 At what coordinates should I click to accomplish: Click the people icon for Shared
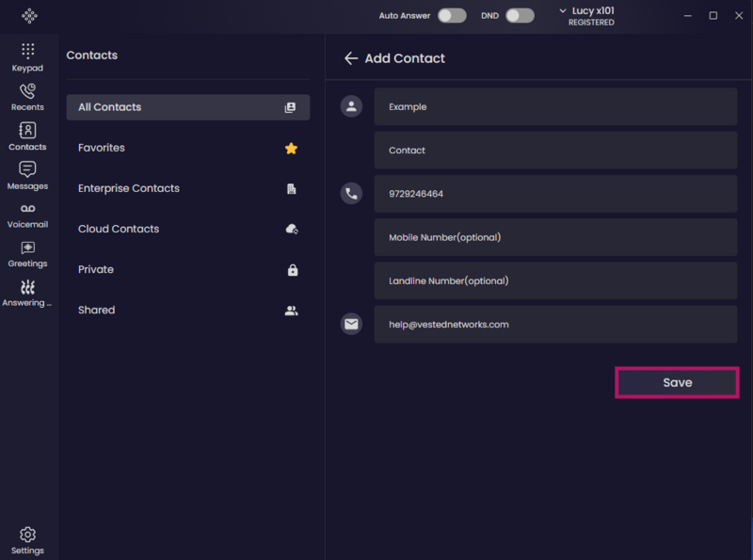[x=292, y=311]
